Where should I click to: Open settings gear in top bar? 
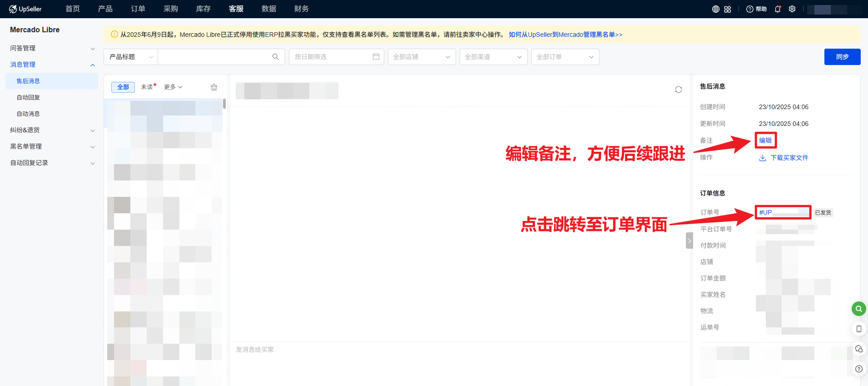click(792, 9)
